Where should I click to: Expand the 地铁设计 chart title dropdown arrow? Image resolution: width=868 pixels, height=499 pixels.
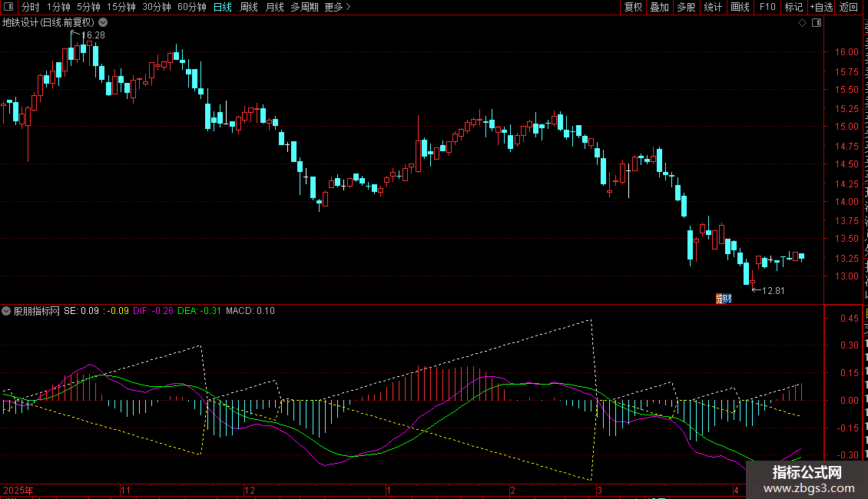point(103,23)
